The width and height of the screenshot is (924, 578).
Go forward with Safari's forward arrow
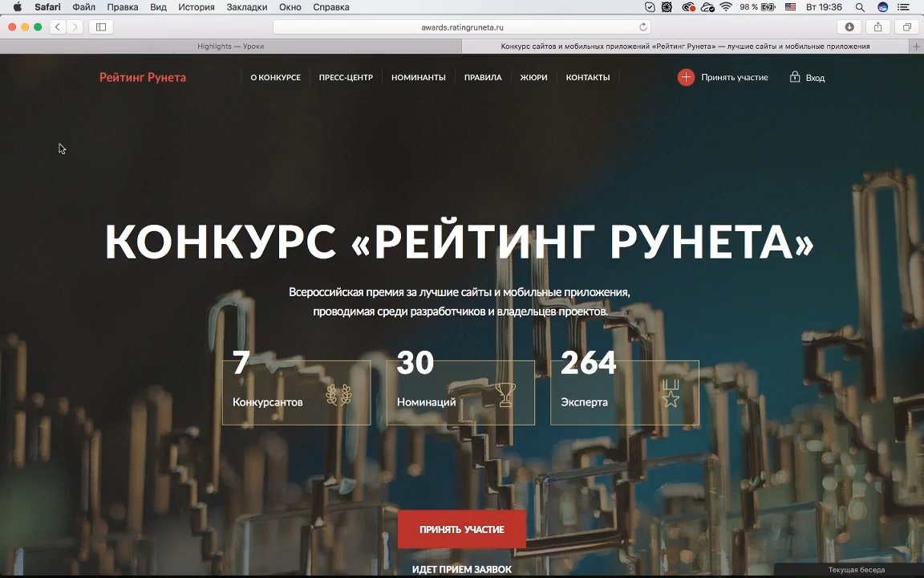(75, 26)
